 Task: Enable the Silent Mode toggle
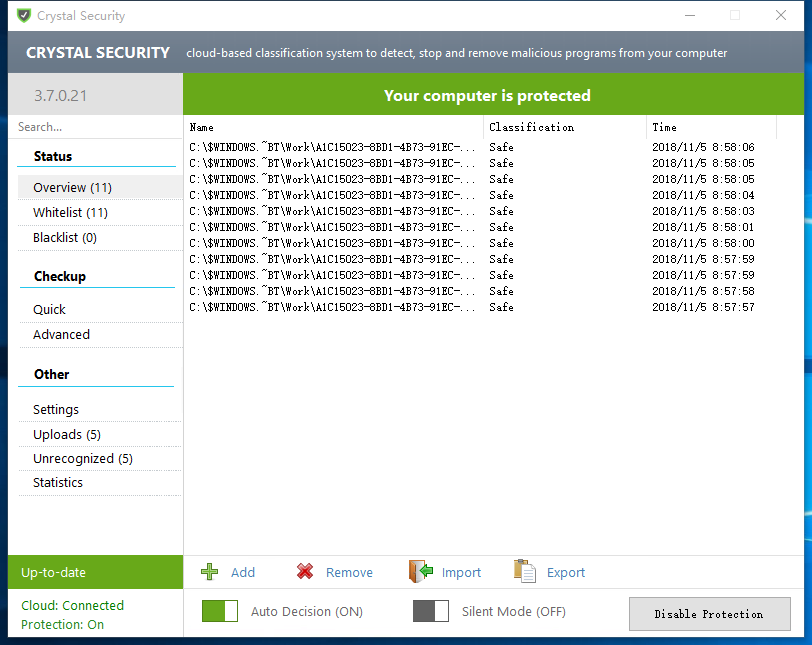[430, 611]
